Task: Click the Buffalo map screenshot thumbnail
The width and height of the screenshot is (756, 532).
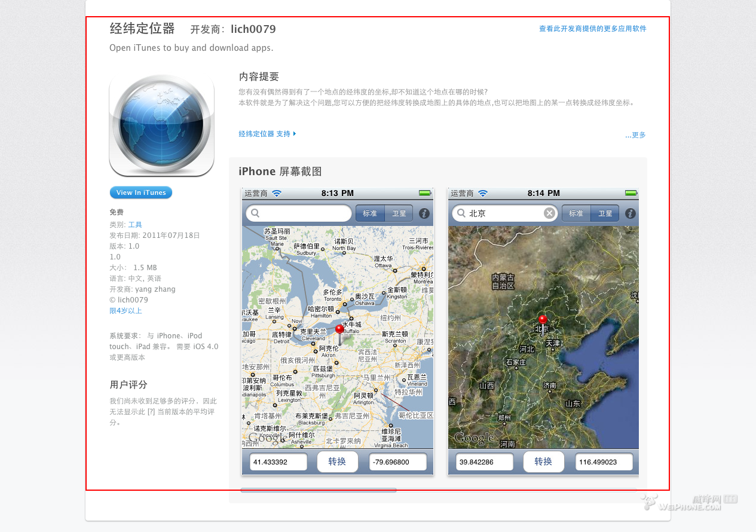Action: pyautogui.click(x=338, y=332)
